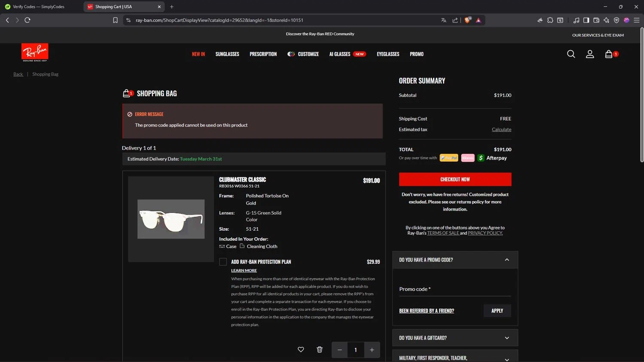644x362 pixels.
Task: Open the playlist music note icon
Action: pos(576,20)
